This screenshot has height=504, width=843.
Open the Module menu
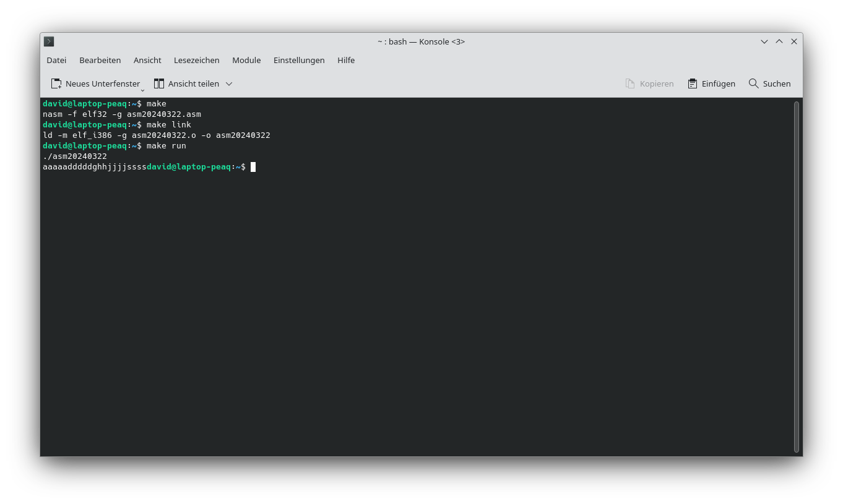click(x=246, y=60)
